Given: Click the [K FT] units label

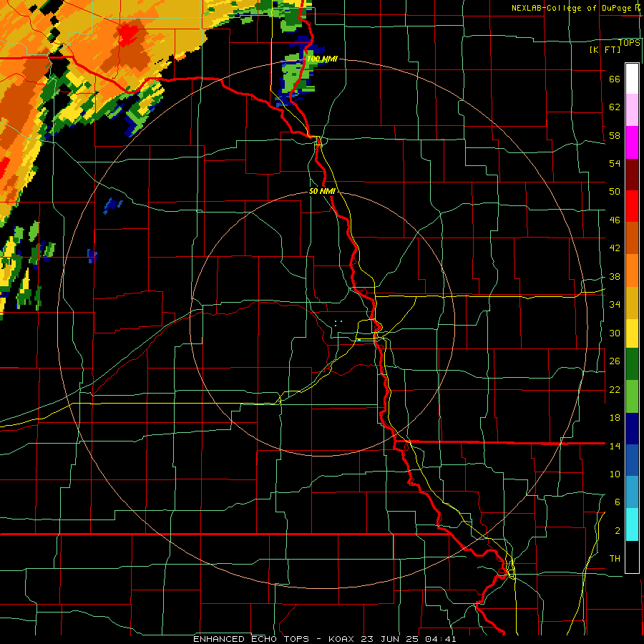Looking at the screenshot, I should click(605, 49).
